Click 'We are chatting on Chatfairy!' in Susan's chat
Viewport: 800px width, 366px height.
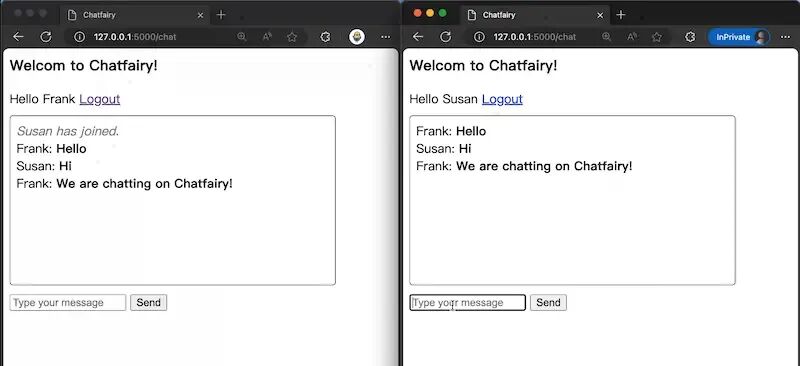(x=544, y=166)
